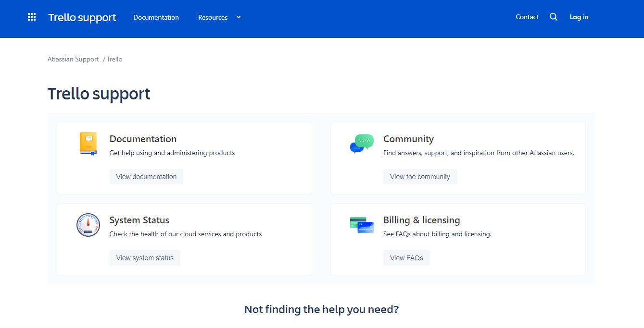644x328 pixels.
Task: Open Documentation in the top navigation
Action: pos(156,17)
